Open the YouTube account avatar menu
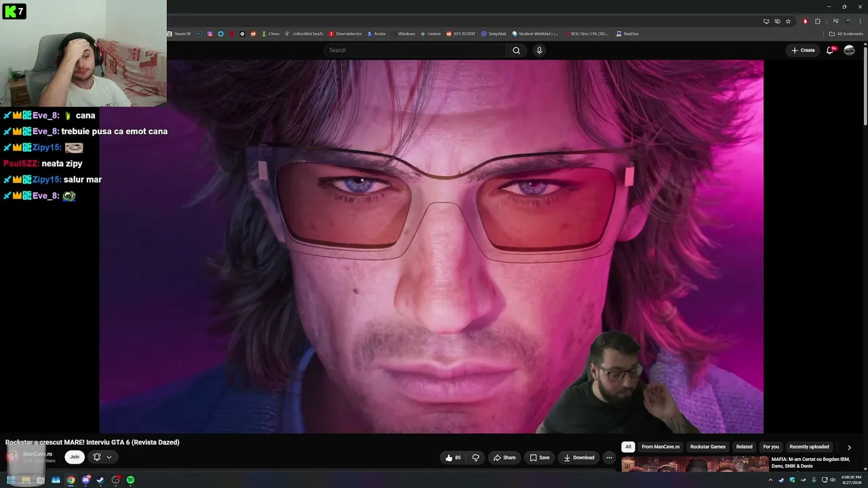The height and width of the screenshot is (488, 868). coord(849,50)
